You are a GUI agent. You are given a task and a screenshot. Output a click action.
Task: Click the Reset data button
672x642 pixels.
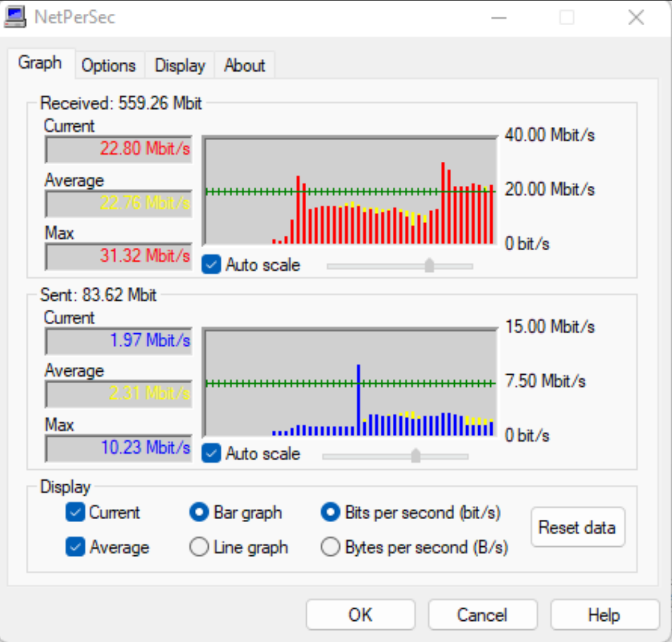[x=577, y=527]
